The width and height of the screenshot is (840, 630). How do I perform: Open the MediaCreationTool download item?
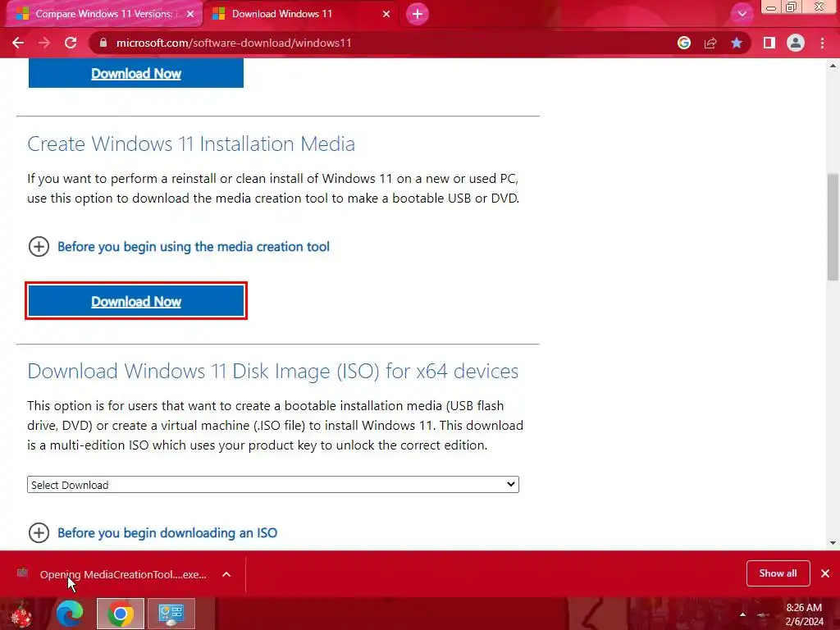click(123, 574)
